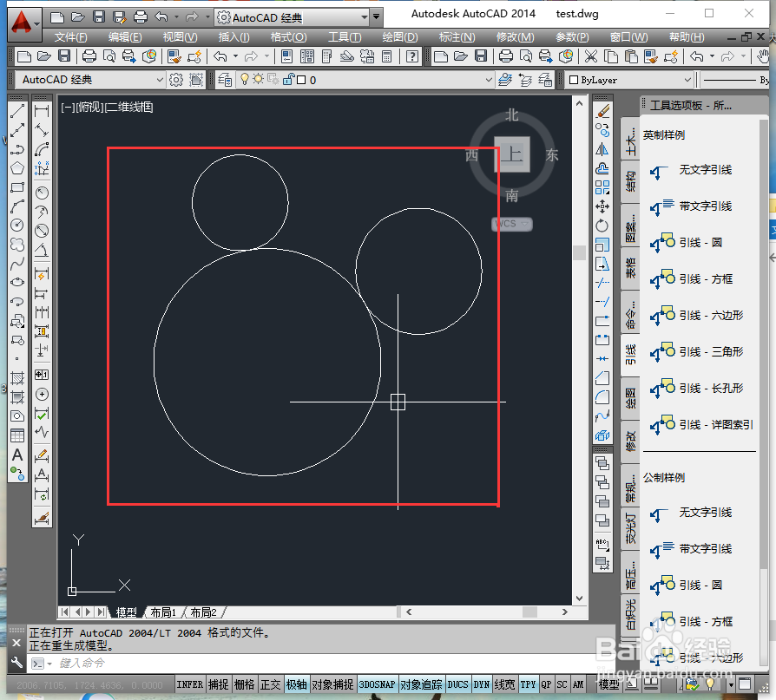Screen dimensions: 776x700
Task: Select the Line draw tool
Action: [17, 111]
